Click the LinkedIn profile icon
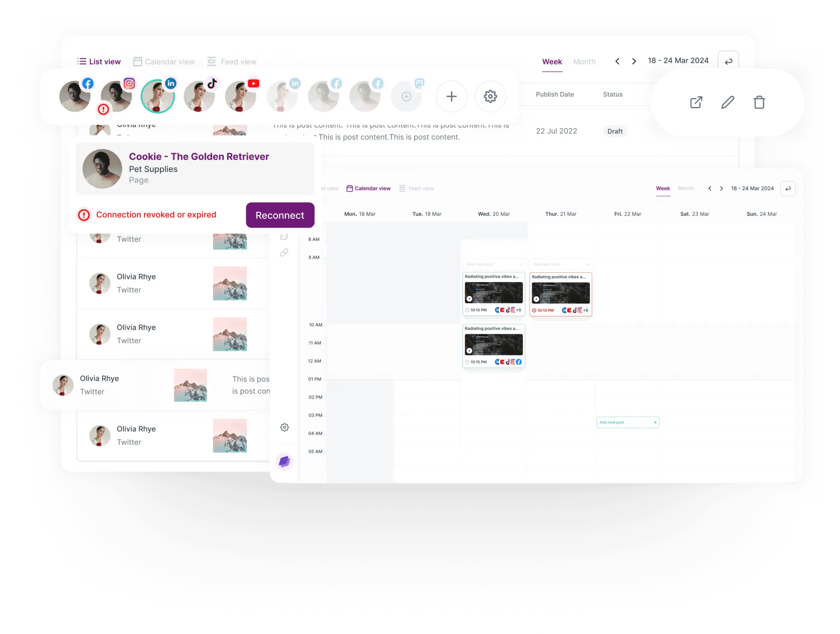Image resolution: width=840 pixels, height=634 pixels. (158, 96)
